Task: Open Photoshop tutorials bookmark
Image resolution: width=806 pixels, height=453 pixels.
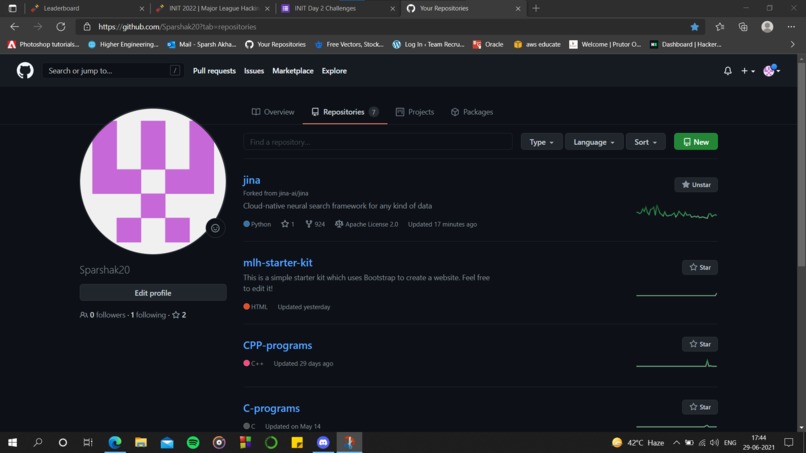Action: point(43,45)
